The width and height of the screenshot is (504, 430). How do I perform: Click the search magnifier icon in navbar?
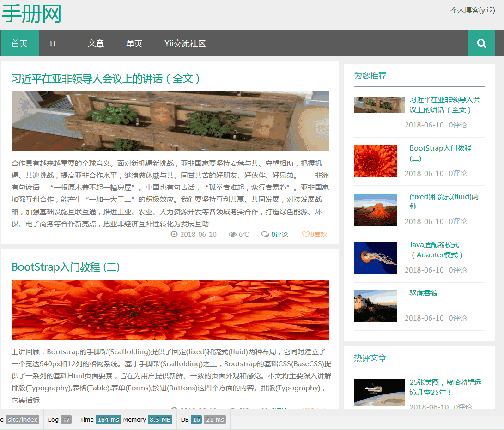coord(481,43)
